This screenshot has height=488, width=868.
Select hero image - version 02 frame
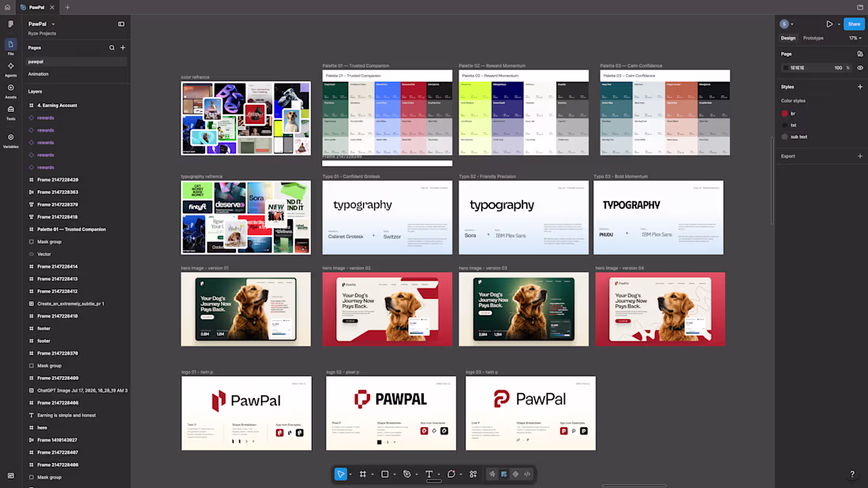pos(387,309)
